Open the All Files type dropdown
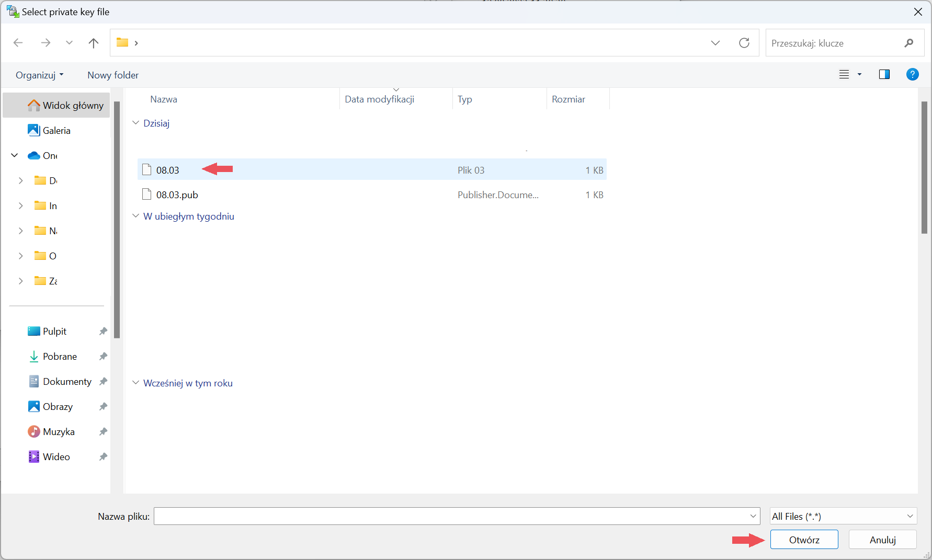This screenshot has width=932, height=560. (843, 516)
